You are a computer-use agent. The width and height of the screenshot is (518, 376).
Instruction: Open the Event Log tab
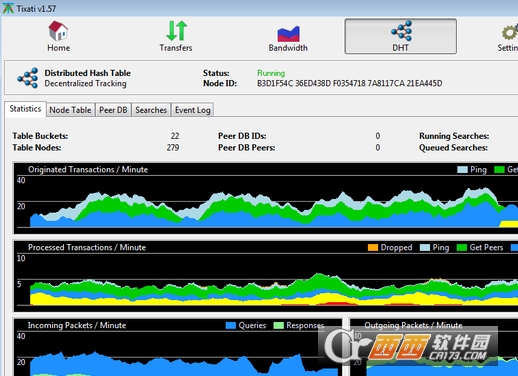[193, 110]
